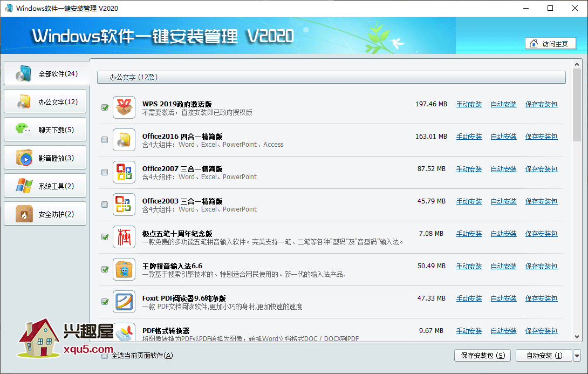
Task: Click the 197.46 MB size value
Action: 431,104
